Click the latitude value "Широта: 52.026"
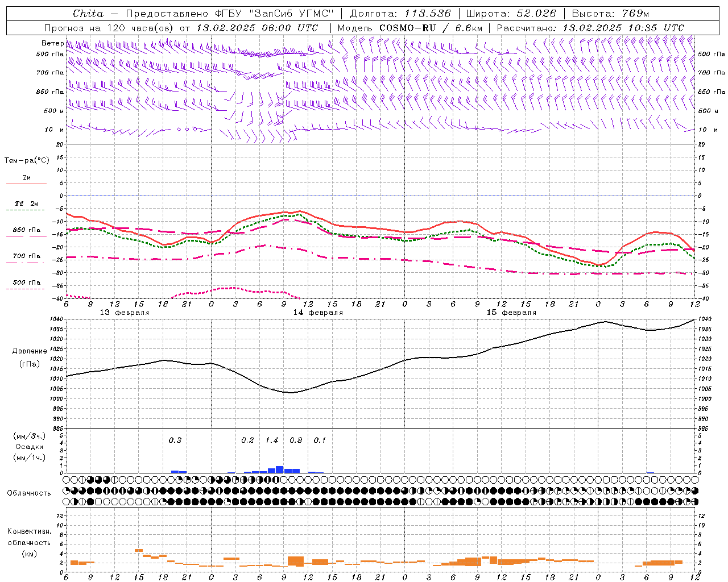The width and height of the screenshot is (728, 582). point(511,14)
